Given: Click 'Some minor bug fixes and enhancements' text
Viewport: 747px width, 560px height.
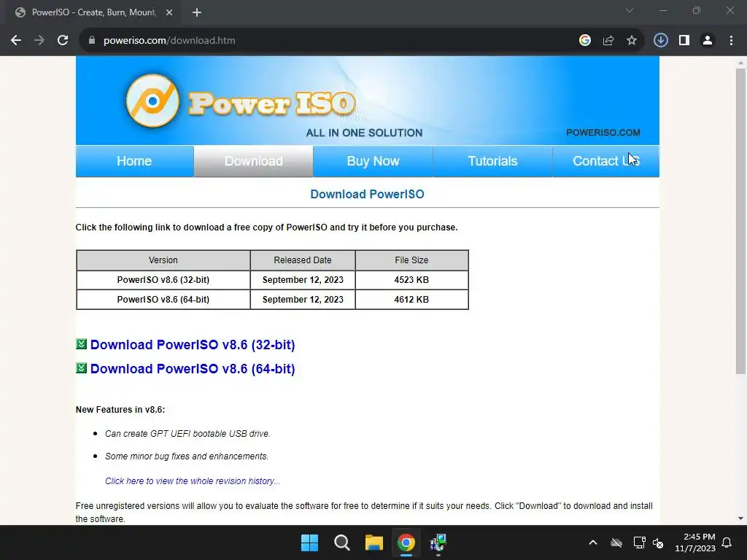Looking at the screenshot, I should tap(186, 456).
